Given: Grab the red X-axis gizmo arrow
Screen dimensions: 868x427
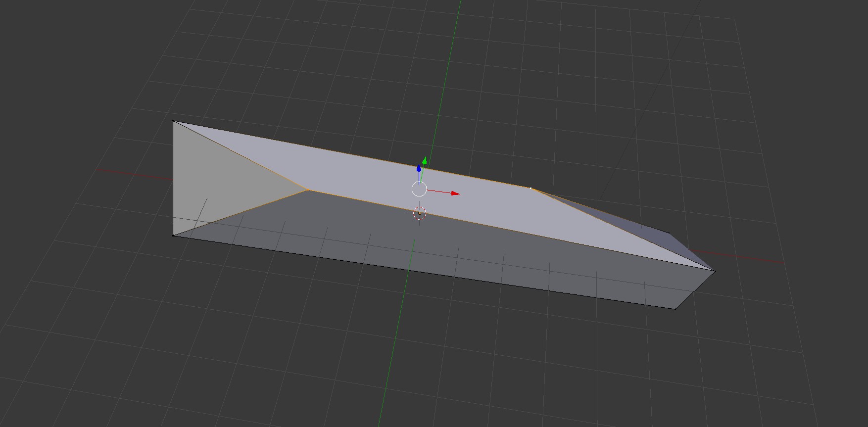Looking at the screenshot, I should (x=456, y=193).
